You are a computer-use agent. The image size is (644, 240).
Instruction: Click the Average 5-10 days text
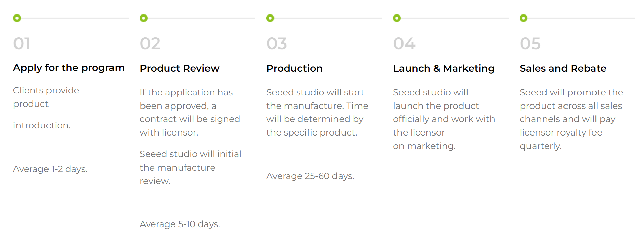tap(180, 224)
